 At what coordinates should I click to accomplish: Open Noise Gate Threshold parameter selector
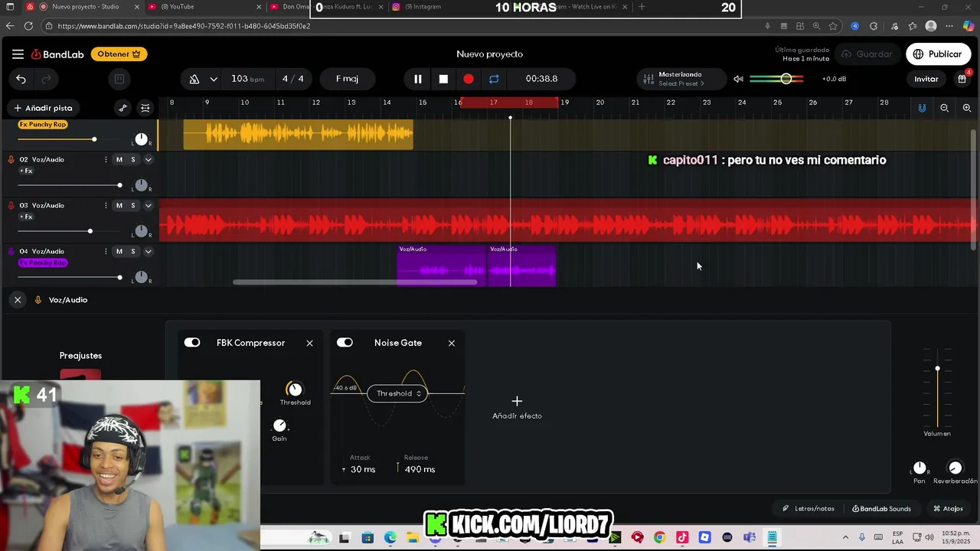pyautogui.click(x=398, y=393)
